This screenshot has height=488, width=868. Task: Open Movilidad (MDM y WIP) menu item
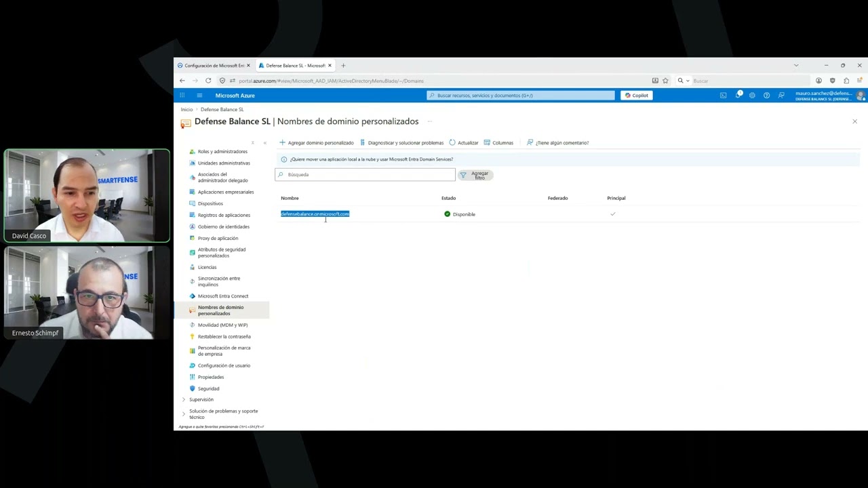tap(222, 325)
